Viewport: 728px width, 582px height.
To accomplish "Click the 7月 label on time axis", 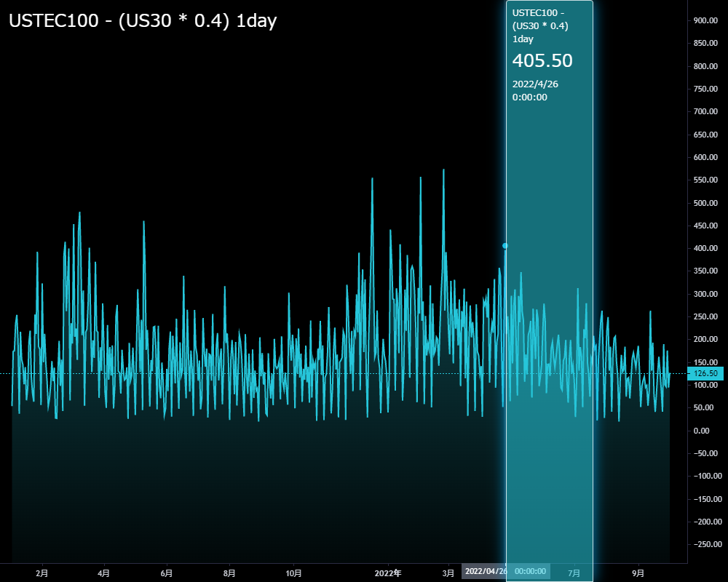I will coord(574,573).
